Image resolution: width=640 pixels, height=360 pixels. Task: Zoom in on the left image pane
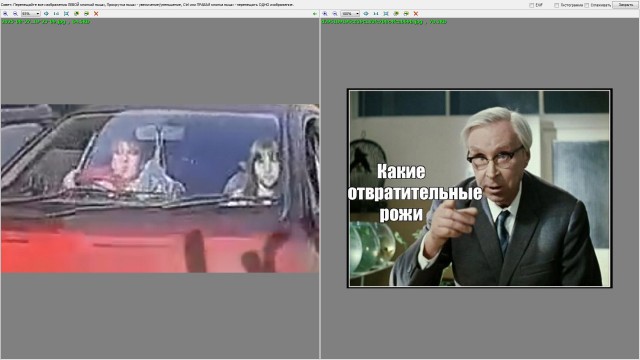(x=5, y=13)
